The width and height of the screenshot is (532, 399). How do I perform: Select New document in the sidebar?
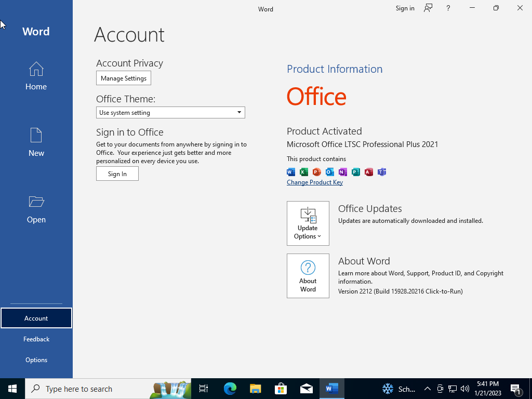click(x=36, y=142)
